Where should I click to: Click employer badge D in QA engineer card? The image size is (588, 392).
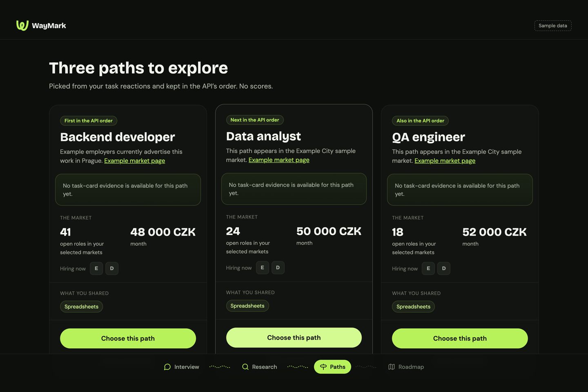[444, 268]
